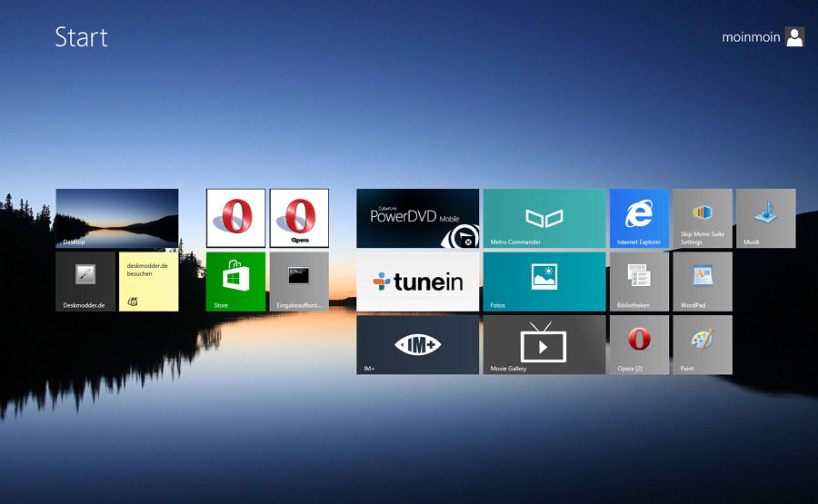This screenshot has height=504, width=818.
Task: Open the Paint tile
Action: click(x=703, y=344)
